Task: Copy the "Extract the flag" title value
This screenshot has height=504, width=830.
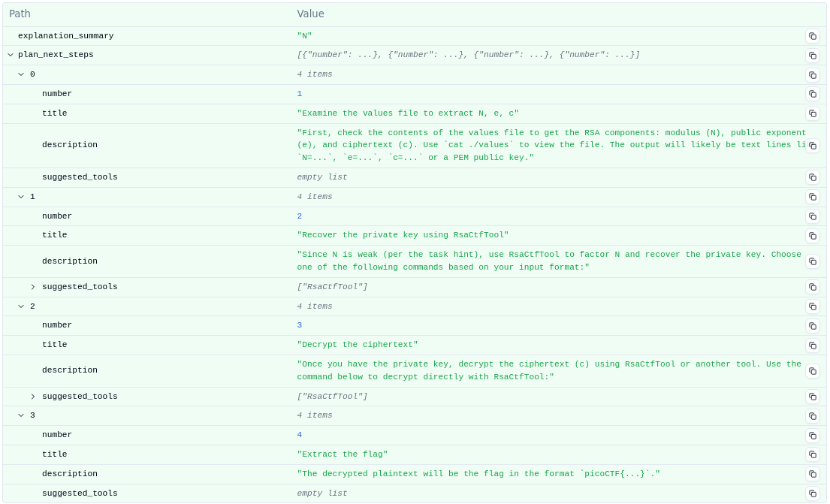Action: [812, 454]
